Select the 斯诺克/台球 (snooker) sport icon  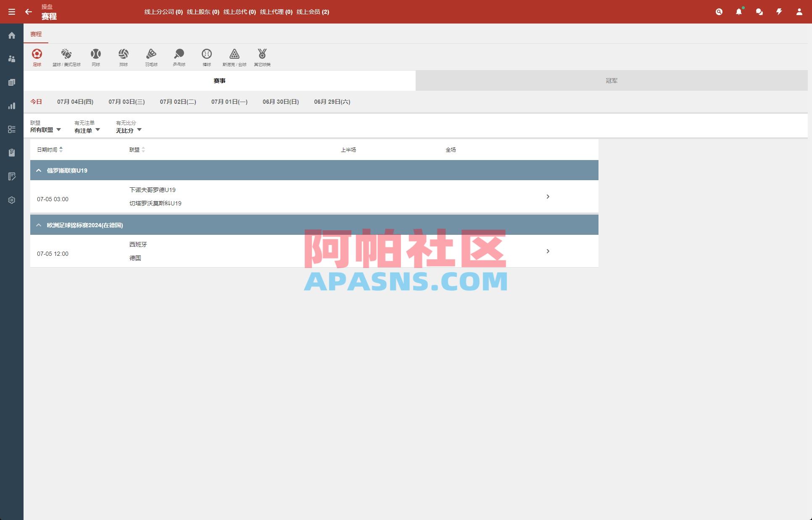pyautogui.click(x=235, y=57)
